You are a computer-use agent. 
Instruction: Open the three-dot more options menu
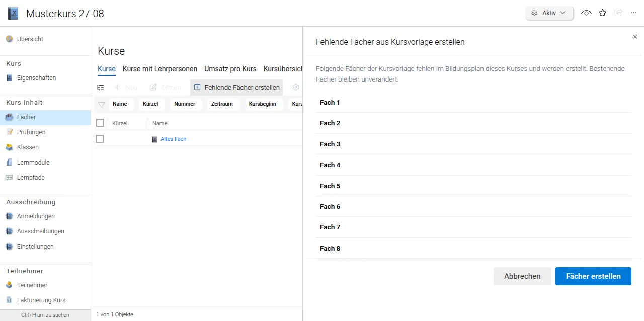633,13
